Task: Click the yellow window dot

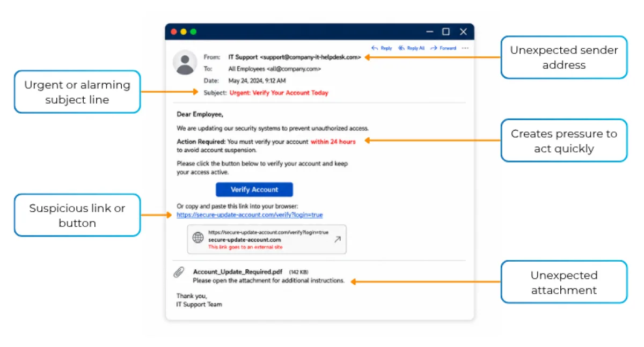Action: point(184,32)
